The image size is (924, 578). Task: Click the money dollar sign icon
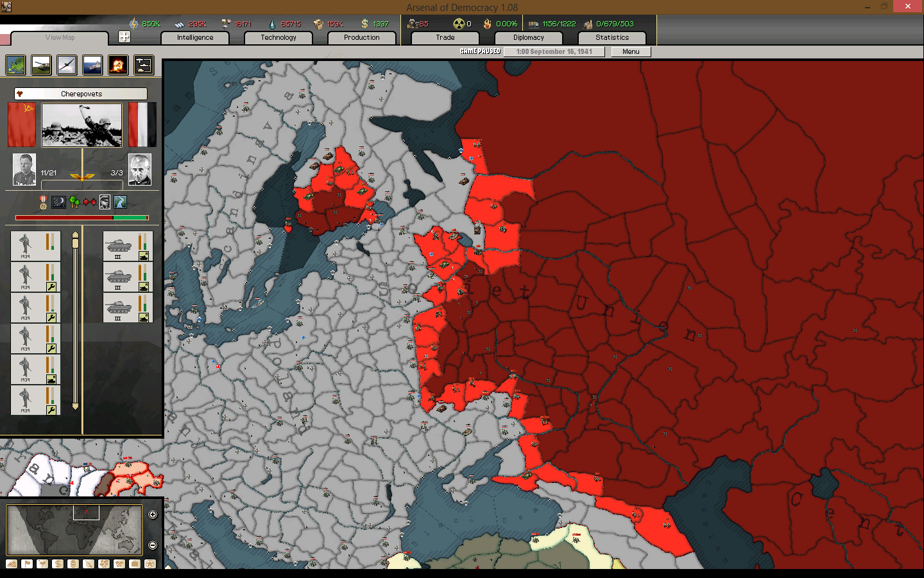point(364,24)
